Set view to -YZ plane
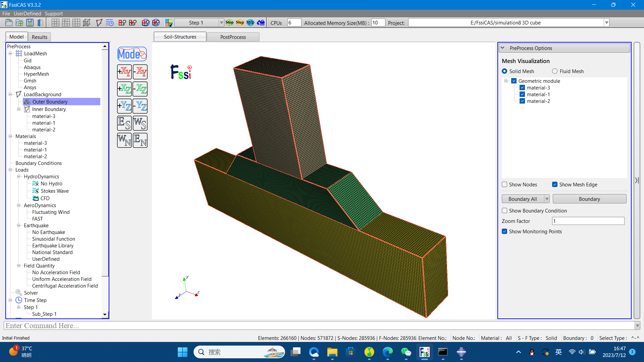 point(140,106)
